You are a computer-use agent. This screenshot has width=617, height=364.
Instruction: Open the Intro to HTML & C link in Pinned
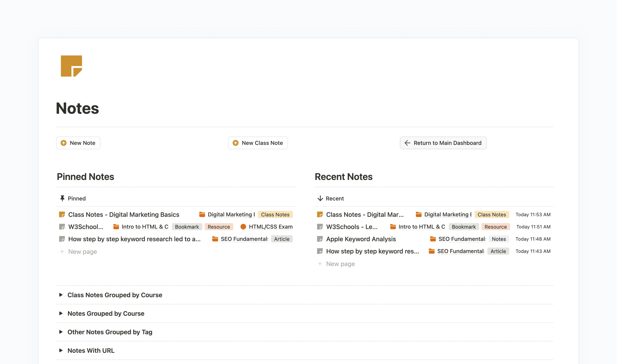pos(145,227)
